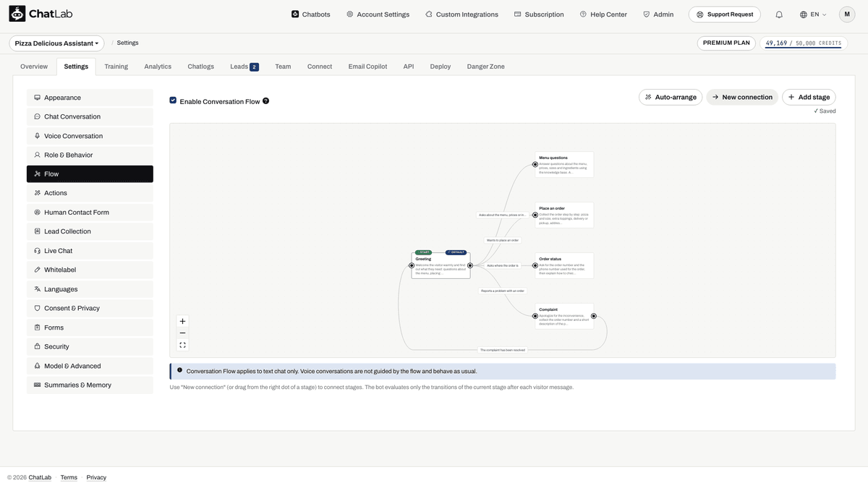Screen dimensions: 868x488
Task: Open the Danger Zone tab
Action: pyautogui.click(x=486, y=67)
